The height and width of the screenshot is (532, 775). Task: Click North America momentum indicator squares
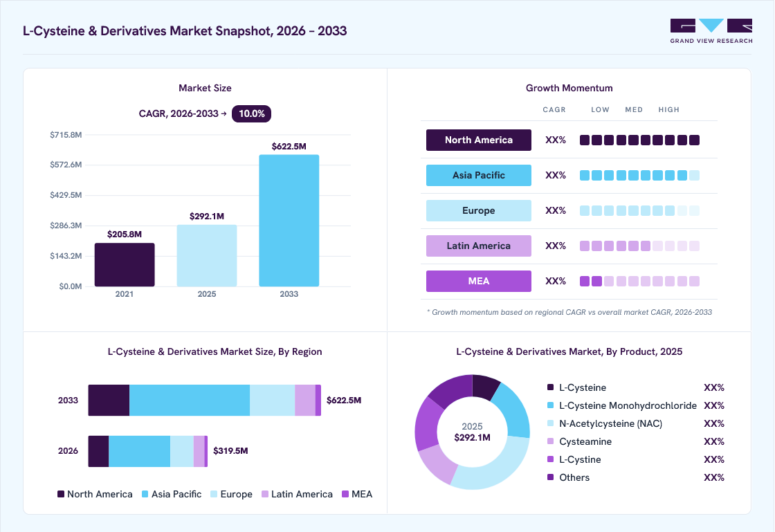tap(639, 140)
